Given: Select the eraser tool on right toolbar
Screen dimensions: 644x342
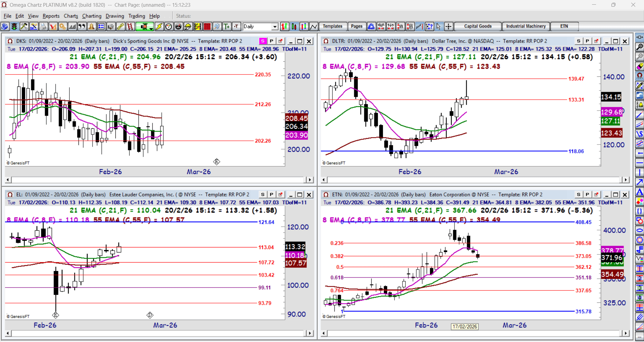Looking at the screenshot, I should pyautogui.click(x=640, y=66).
